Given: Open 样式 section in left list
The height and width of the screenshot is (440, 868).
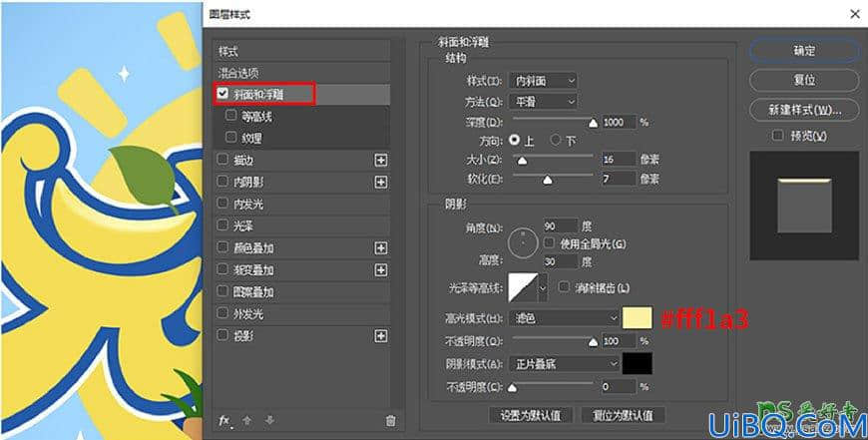Looking at the screenshot, I should coord(301,52).
